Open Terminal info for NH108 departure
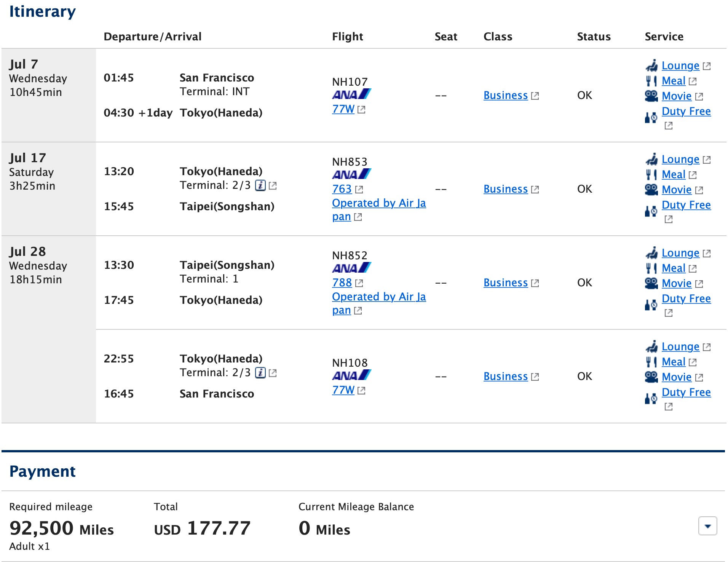The height and width of the screenshot is (562, 728). click(260, 373)
